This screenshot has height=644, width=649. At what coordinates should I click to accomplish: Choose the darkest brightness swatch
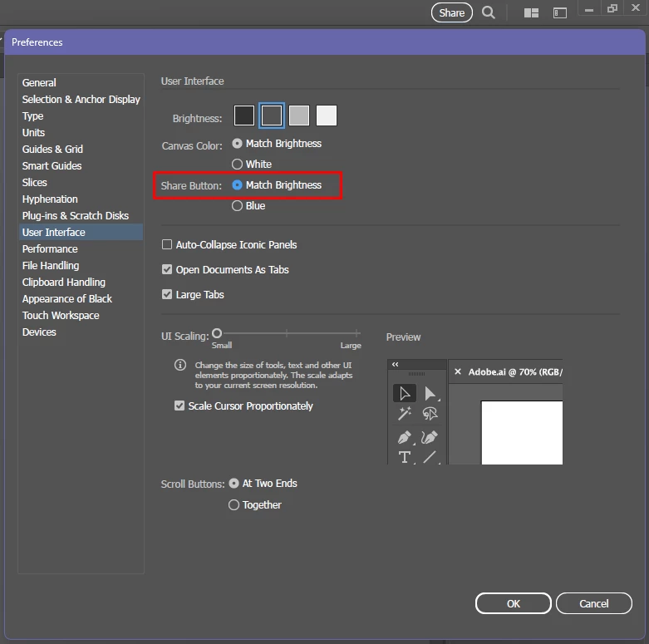point(244,116)
